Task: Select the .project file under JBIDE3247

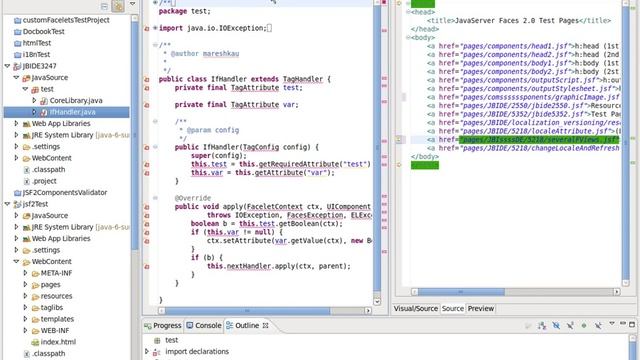Action: (44, 181)
